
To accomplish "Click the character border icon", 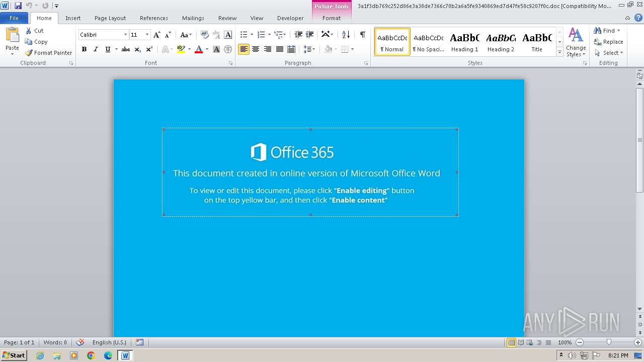I will pyautogui.click(x=228, y=35).
